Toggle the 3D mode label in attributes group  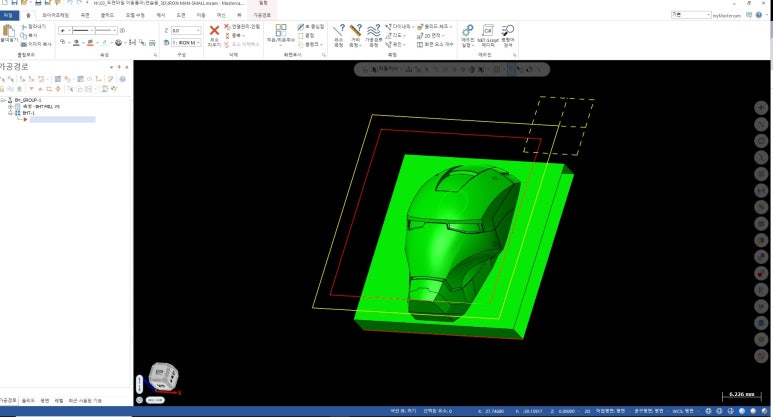[x=122, y=31]
